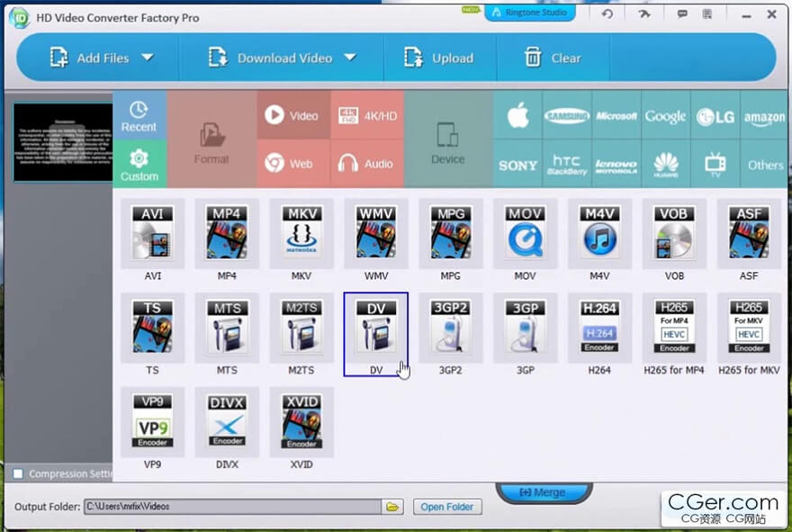The width and height of the screenshot is (792, 532).
Task: Select the XVID encoder format
Action: 301,422
